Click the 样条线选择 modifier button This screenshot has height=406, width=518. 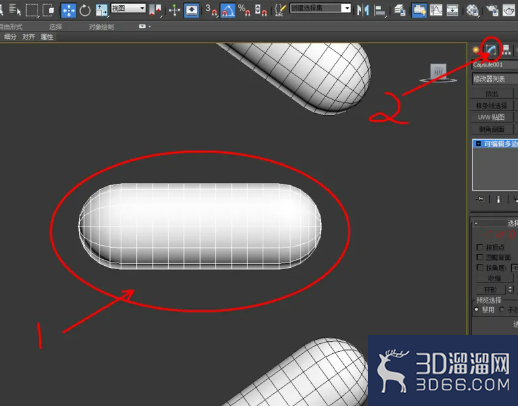(492, 106)
